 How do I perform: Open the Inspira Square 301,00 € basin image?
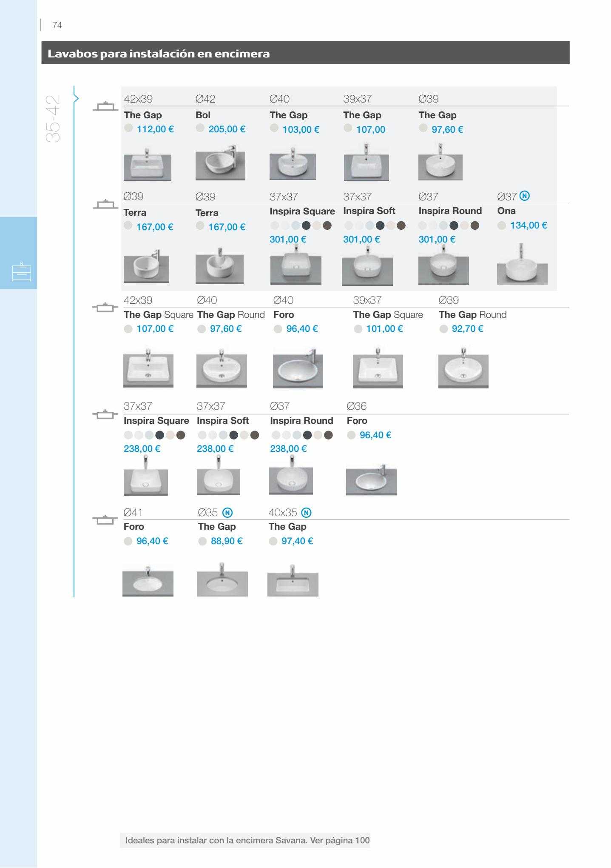coord(296,265)
